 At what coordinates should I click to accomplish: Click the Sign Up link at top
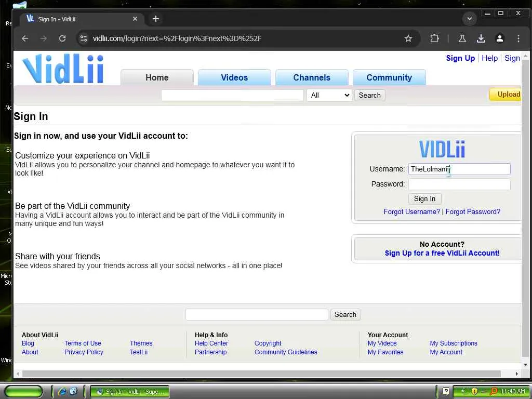[x=460, y=58]
